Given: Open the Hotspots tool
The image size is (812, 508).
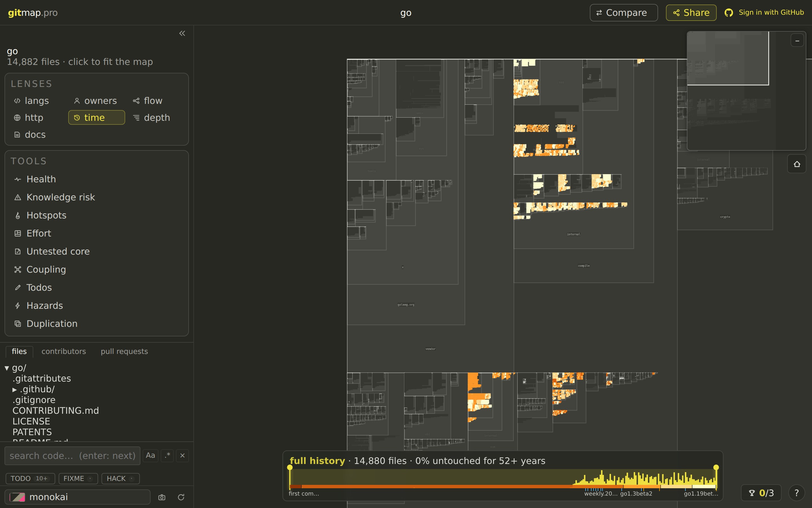Looking at the screenshot, I should (x=97, y=215).
